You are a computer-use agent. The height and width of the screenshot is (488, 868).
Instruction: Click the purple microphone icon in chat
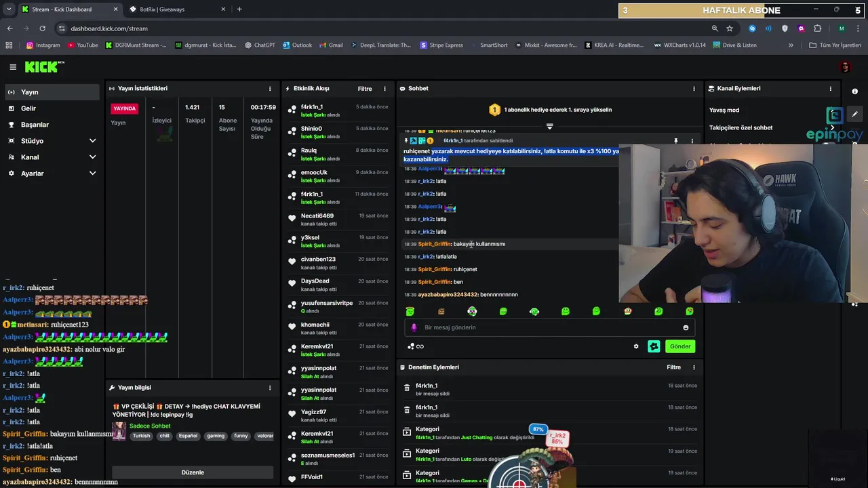coord(414,327)
